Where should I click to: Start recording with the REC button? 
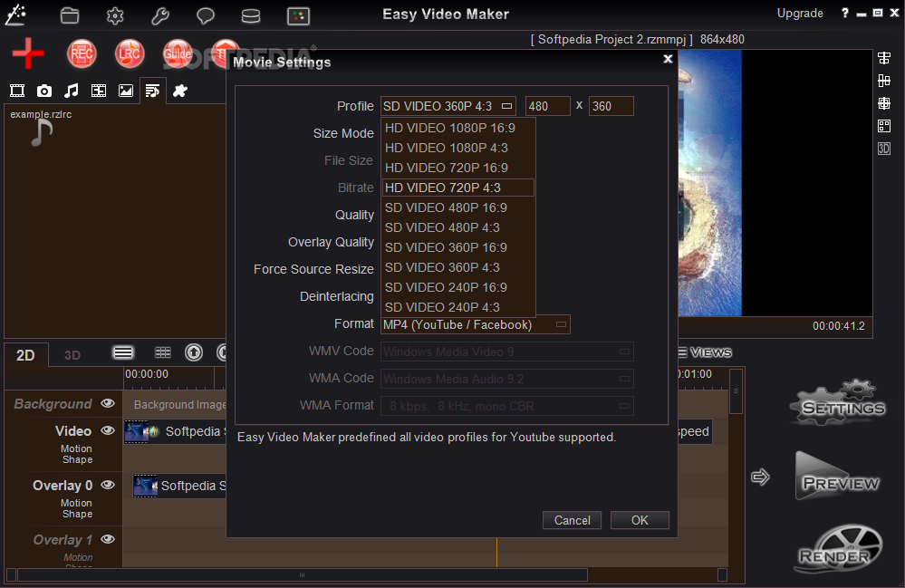tap(82, 53)
